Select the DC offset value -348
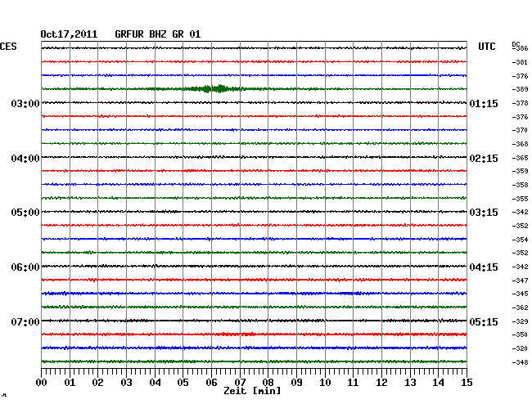The image size is (532, 404). click(520, 362)
